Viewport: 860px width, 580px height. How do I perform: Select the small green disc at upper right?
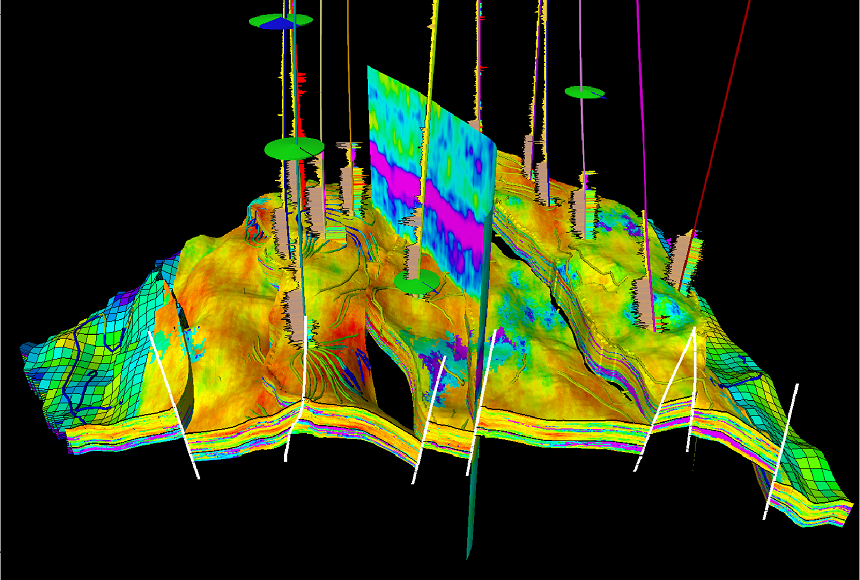point(584,92)
